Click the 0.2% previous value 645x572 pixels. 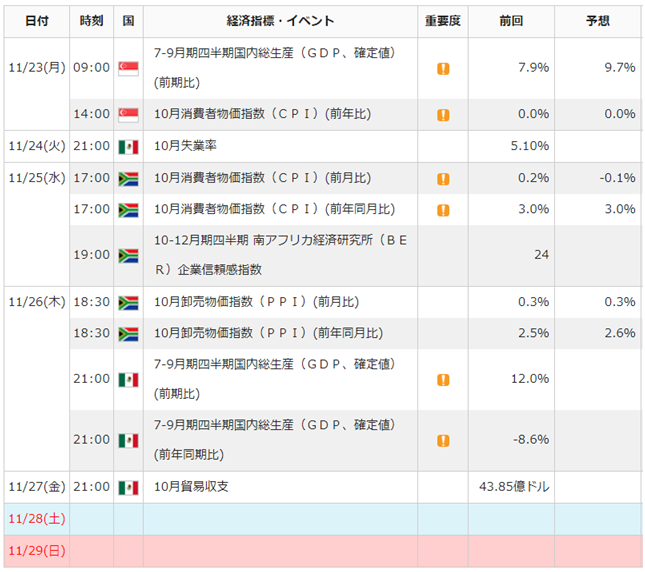click(x=534, y=178)
